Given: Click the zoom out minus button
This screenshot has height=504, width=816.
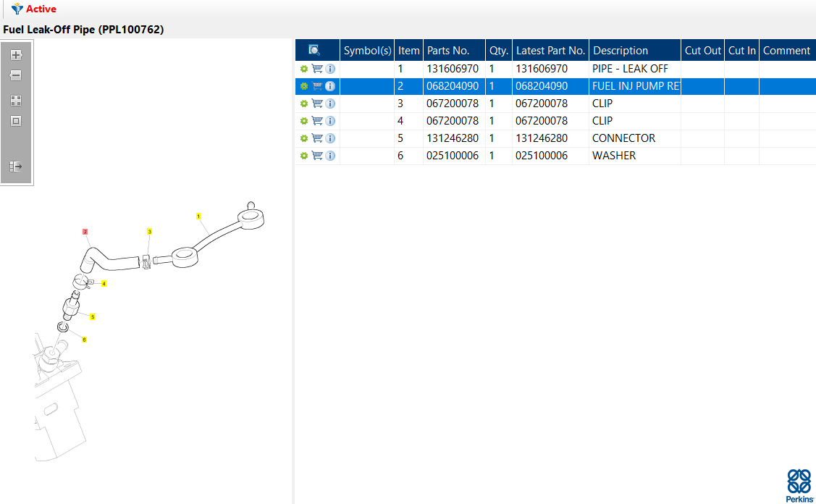Looking at the screenshot, I should point(16,75).
